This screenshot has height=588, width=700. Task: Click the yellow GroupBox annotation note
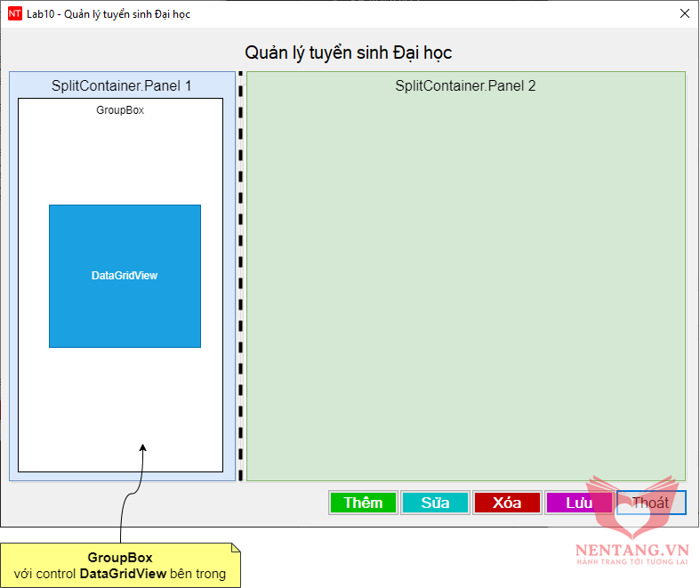click(120, 566)
